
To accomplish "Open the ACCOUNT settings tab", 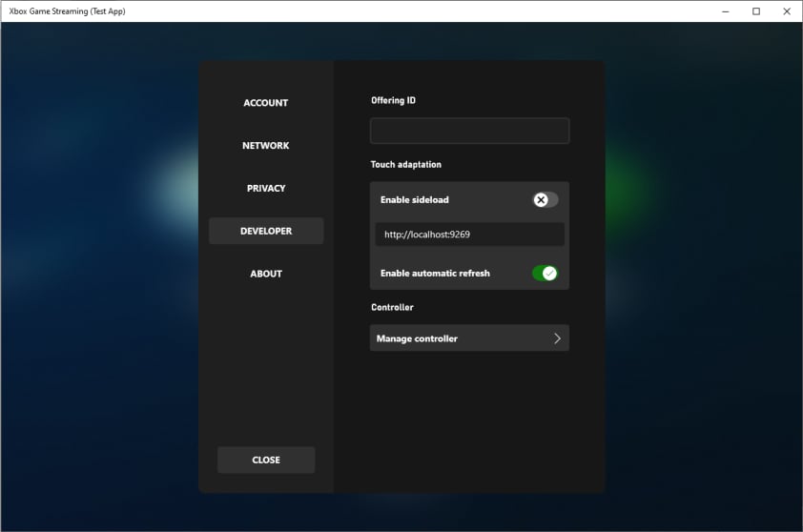I will pos(266,103).
